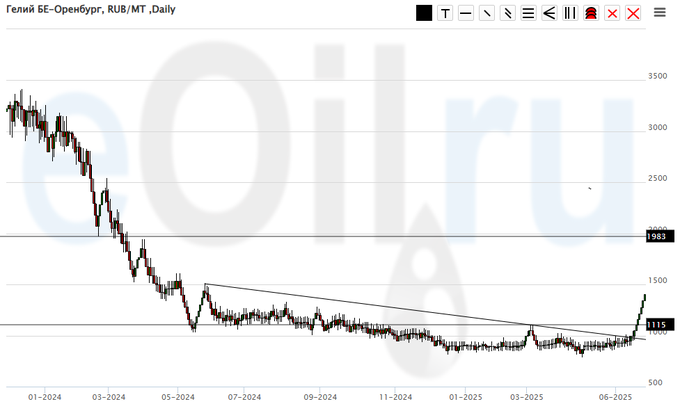The height and width of the screenshot is (404, 680).
Task: Select the Text annotation tool
Action: [445, 13]
